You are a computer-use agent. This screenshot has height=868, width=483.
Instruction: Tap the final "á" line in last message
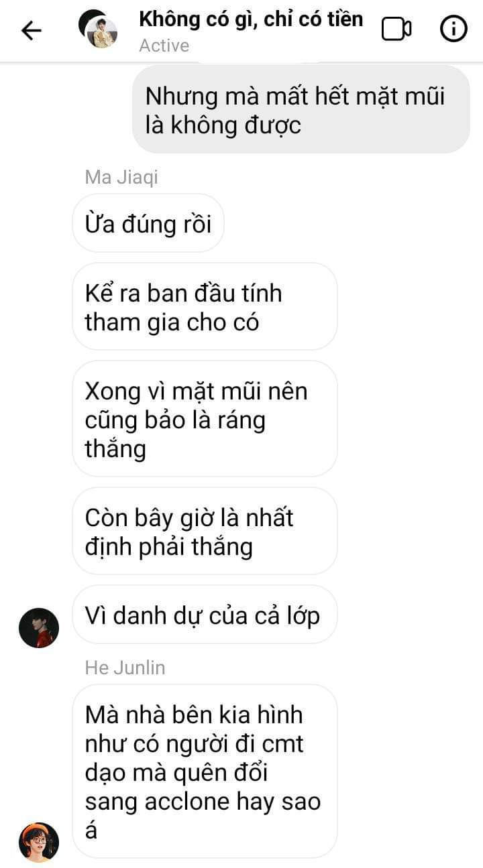[x=92, y=831]
